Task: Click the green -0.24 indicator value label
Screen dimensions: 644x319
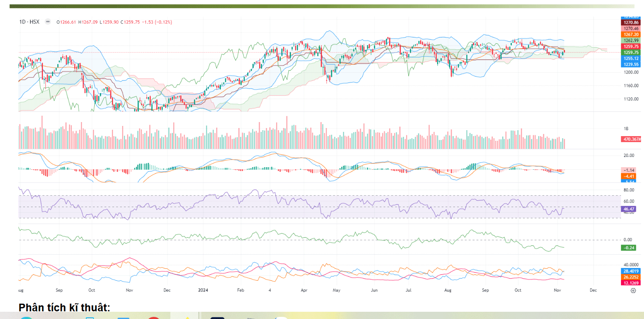Action: (x=628, y=248)
